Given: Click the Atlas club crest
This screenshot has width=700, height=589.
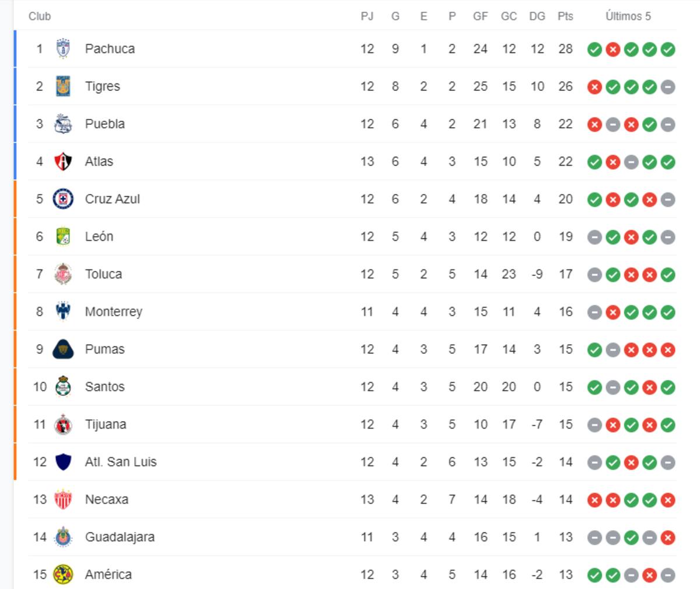Looking at the screenshot, I should coord(63,162).
